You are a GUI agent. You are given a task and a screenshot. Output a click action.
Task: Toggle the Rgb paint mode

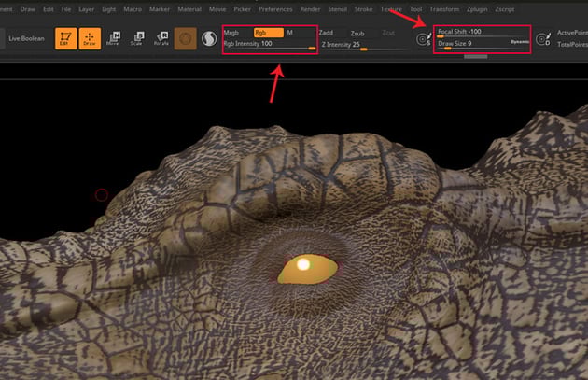point(268,32)
